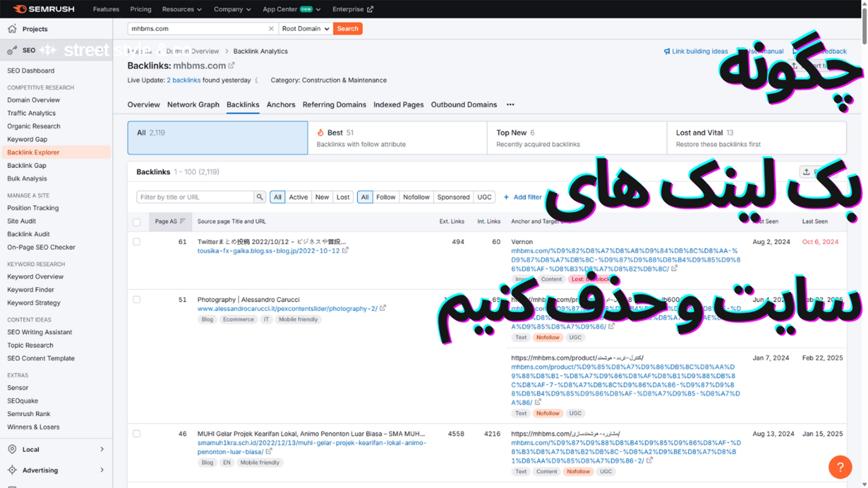Screen dimensions: 868x488
Task: Expand the App Center menu
Action: click(x=292, y=9)
